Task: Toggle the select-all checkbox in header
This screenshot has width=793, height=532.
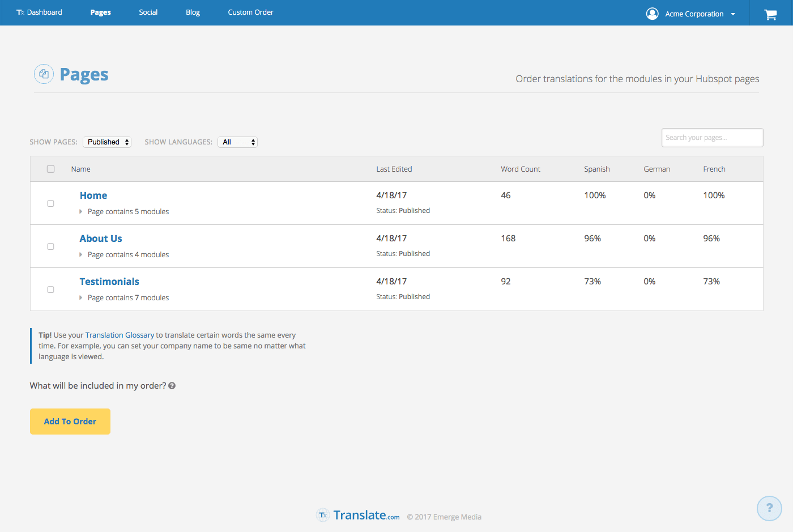Action: [50, 169]
